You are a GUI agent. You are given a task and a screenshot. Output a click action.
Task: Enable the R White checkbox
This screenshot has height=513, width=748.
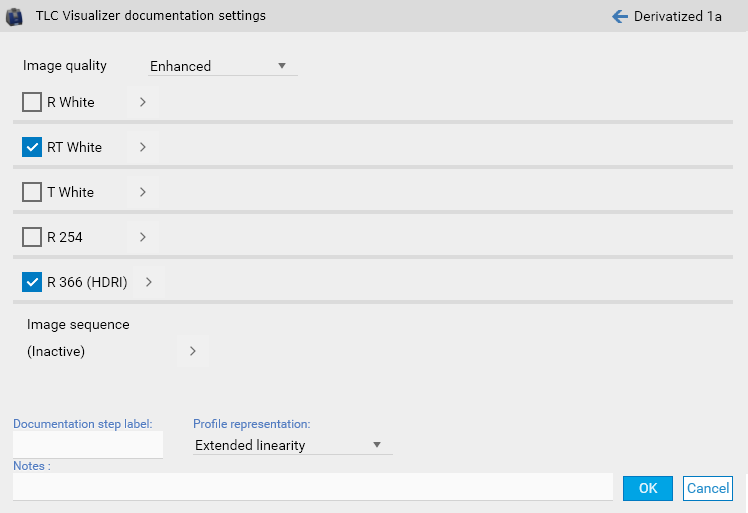point(32,102)
